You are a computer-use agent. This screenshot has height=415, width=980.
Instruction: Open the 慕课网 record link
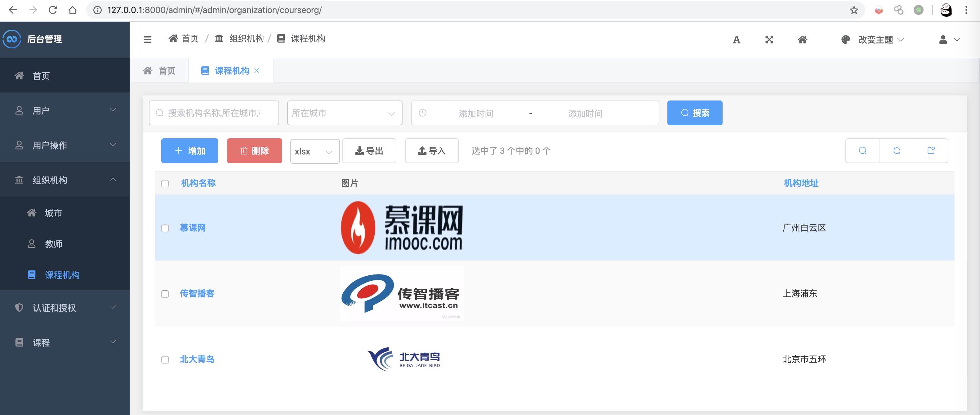(193, 228)
